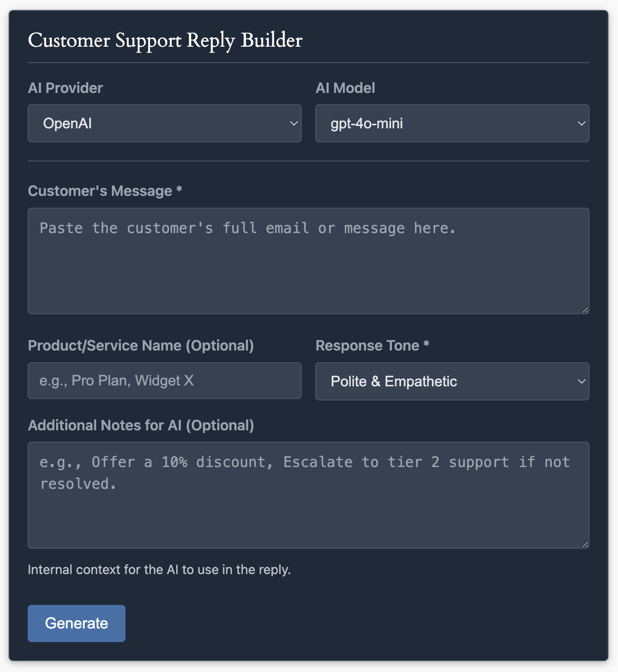Click the chevron arrow on OpenAI selector
618x672 pixels.
[x=294, y=123]
